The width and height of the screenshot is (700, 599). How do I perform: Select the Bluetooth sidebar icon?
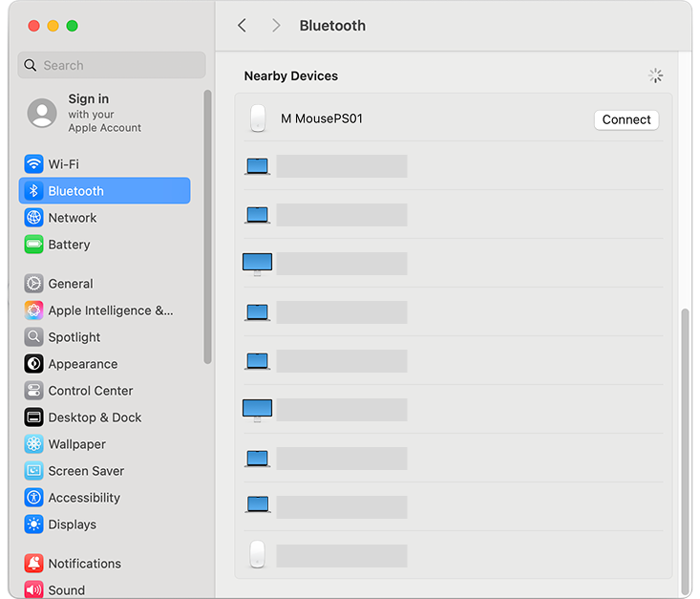click(34, 191)
